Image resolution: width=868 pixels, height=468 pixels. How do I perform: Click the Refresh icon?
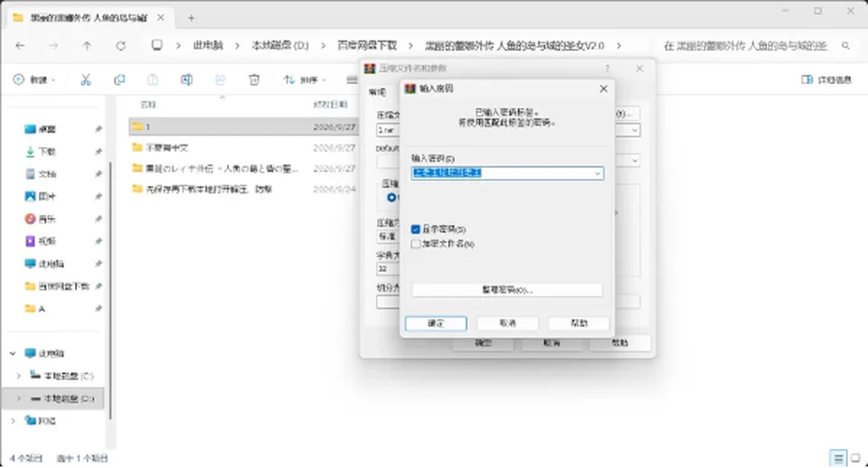tap(120, 46)
